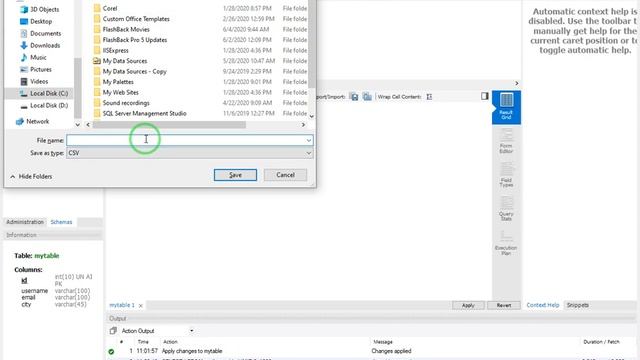Open the Execution Plan view
Image resolution: width=640 pixels, height=360 pixels.
(506, 243)
